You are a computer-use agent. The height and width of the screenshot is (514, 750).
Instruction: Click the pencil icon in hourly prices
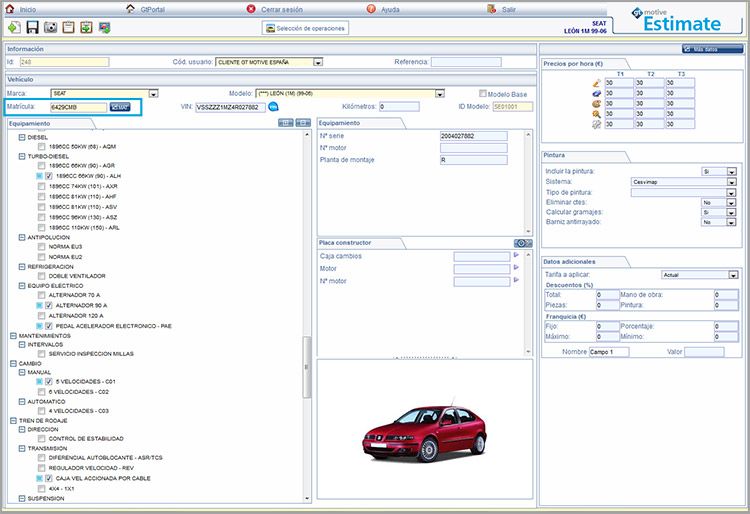pos(596,83)
